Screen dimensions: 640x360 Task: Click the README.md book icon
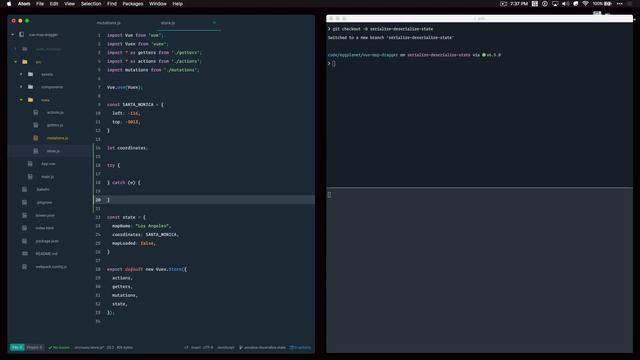[25, 254]
